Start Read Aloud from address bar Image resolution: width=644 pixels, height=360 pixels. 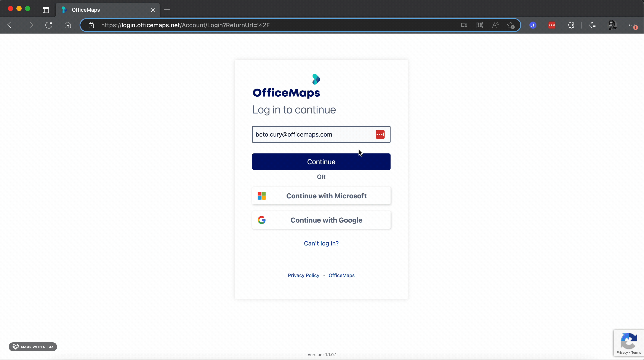(x=495, y=25)
